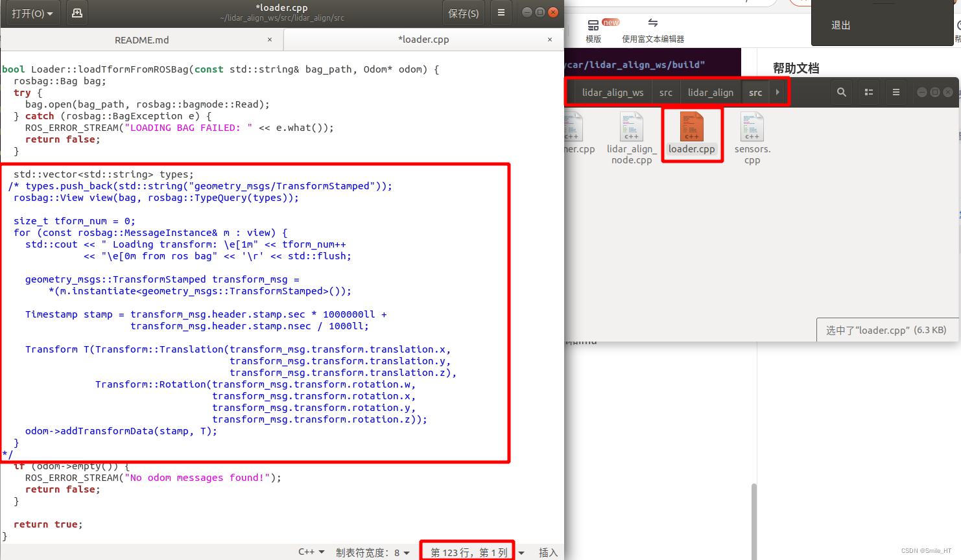961x560 pixels.
Task: Toggle file manager list/grid view
Action: 869,93
